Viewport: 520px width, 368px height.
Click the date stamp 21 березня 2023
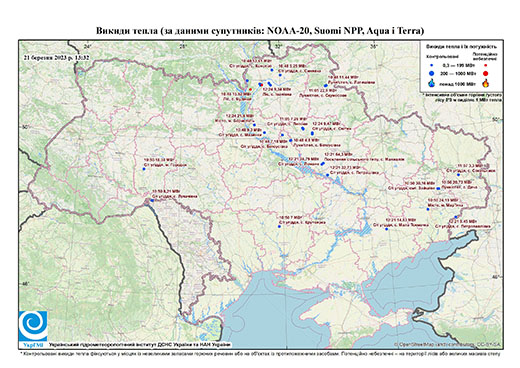tap(56, 58)
